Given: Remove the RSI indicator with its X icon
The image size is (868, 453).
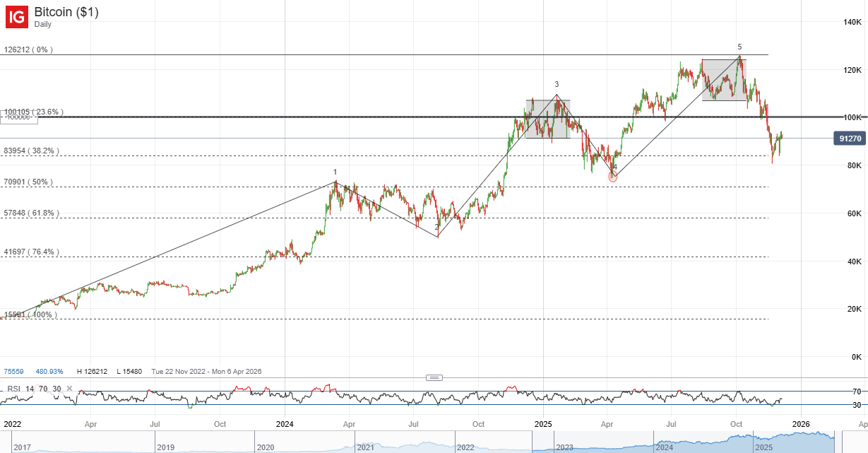Looking at the screenshot, I should point(69,388).
